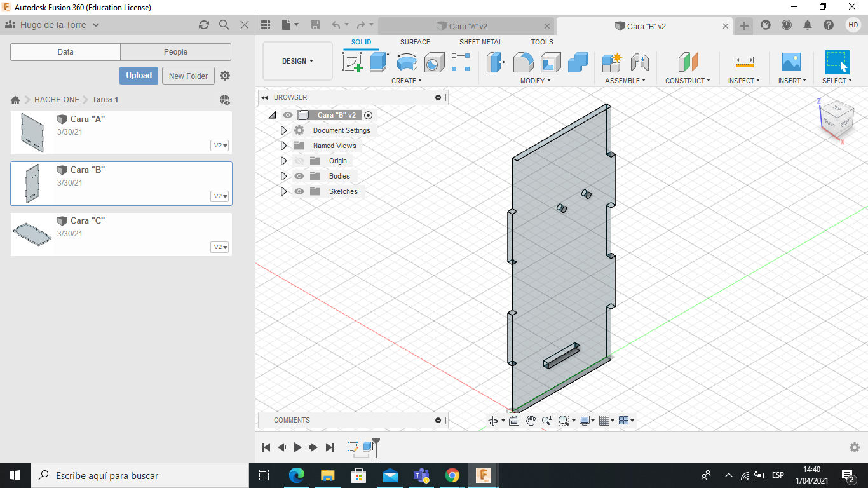Show the Origin folder via eye icon
This screenshot has height=488, width=868.
pos(299,161)
